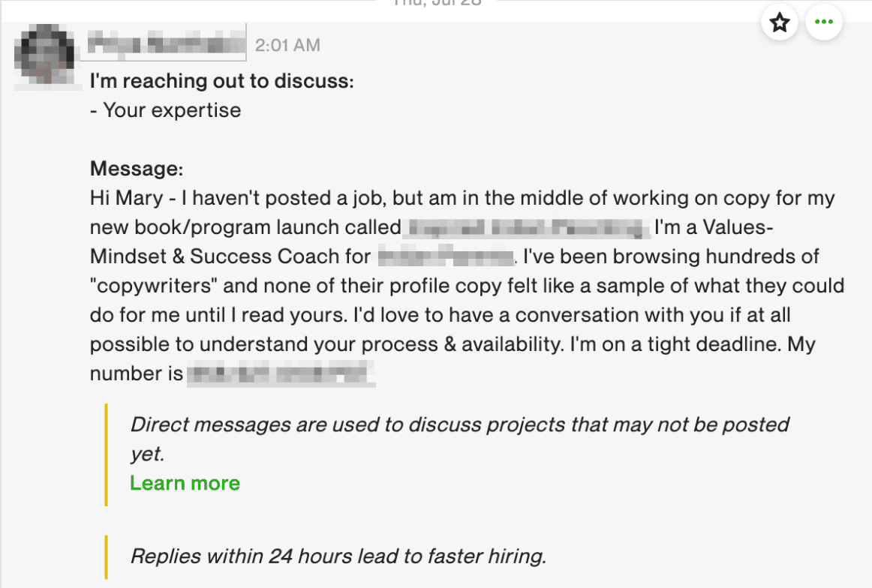Image resolution: width=872 pixels, height=588 pixels.
Task: Favorite the message using the star button
Action: pyautogui.click(x=780, y=22)
